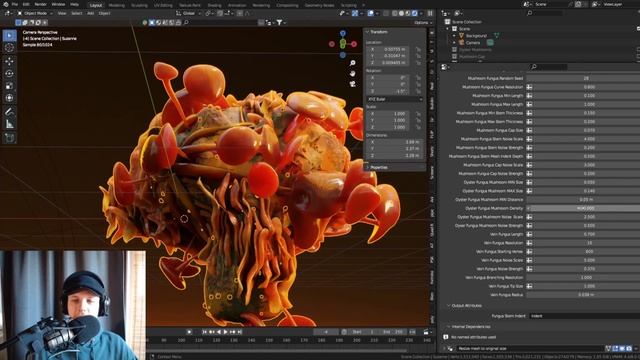Jump to timeline end frame
640x360 pixels.
point(240,332)
